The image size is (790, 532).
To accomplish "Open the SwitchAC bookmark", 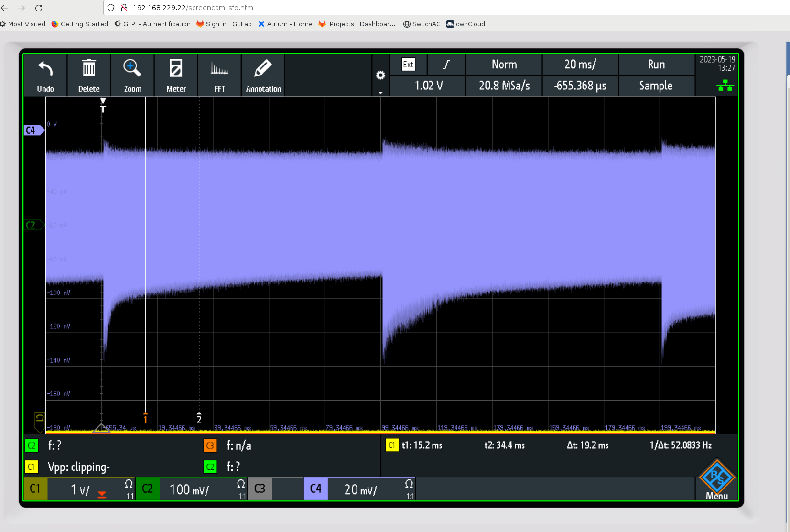I will (422, 24).
